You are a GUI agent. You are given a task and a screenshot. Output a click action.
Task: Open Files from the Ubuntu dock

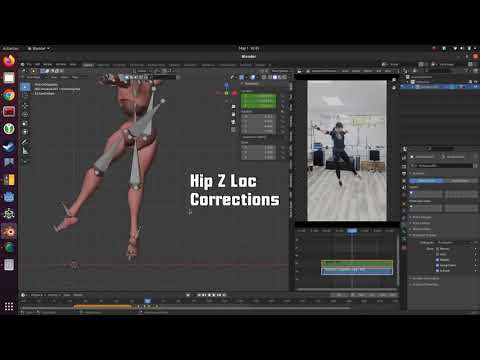pyautogui.click(x=9, y=78)
